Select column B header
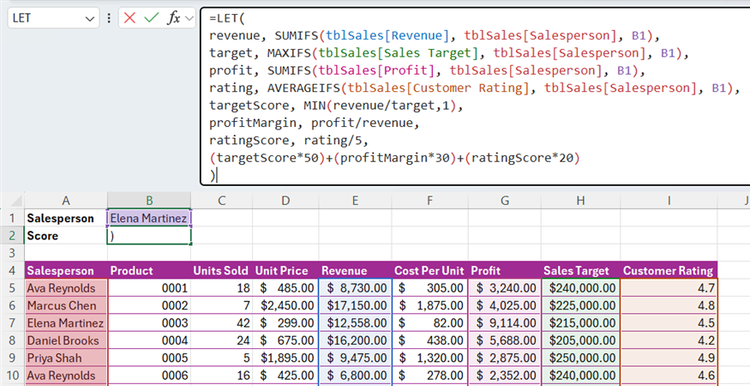This screenshot has width=750, height=386. 149,200
